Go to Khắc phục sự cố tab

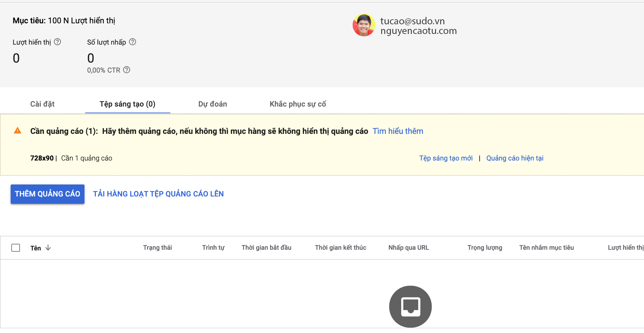point(298,104)
